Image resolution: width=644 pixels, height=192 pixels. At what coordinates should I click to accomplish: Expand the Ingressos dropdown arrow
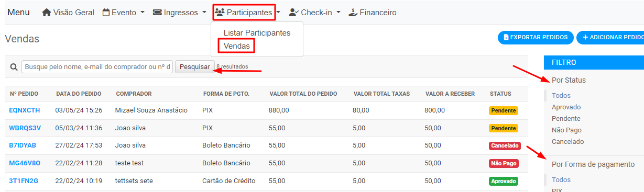(204, 13)
